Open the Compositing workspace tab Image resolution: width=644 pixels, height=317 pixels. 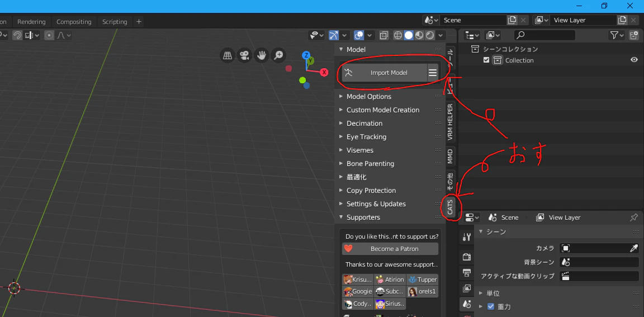coord(74,22)
